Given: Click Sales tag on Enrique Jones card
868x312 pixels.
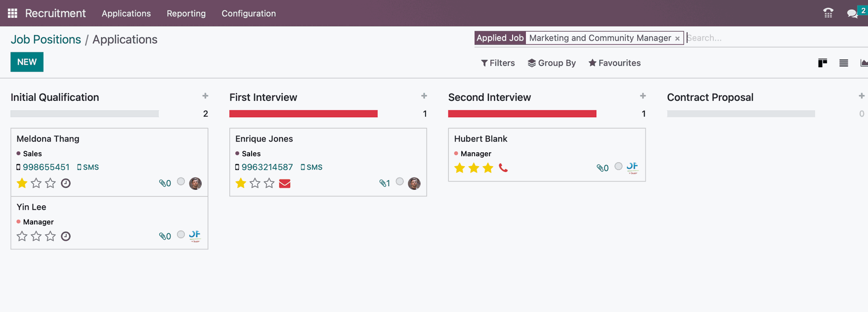Looking at the screenshot, I should (251, 154).
